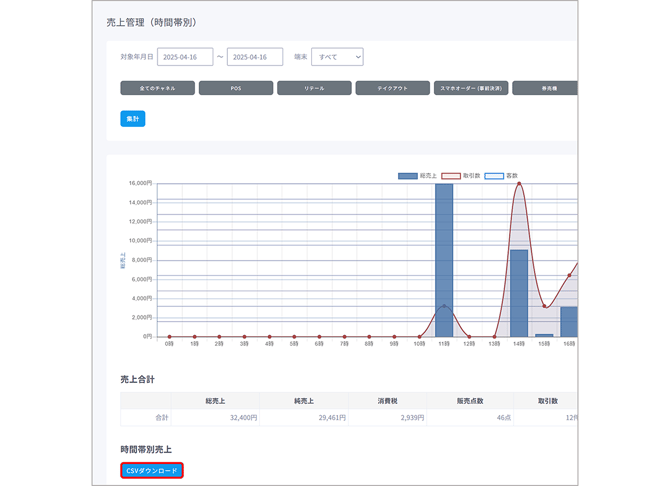
Task: Click the 11時 data point on red line
Action: click(x=444, y=306)
